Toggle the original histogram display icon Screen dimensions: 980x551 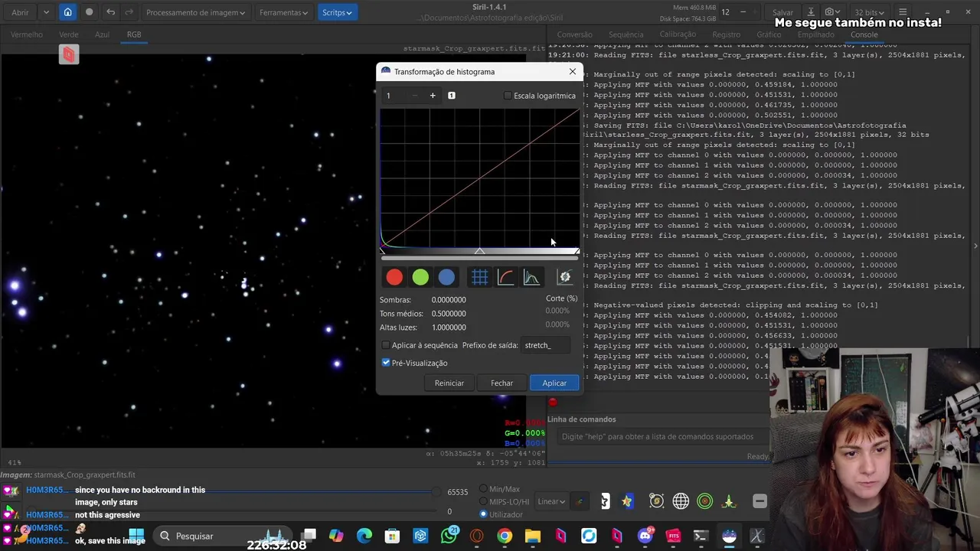pos(531,277)
